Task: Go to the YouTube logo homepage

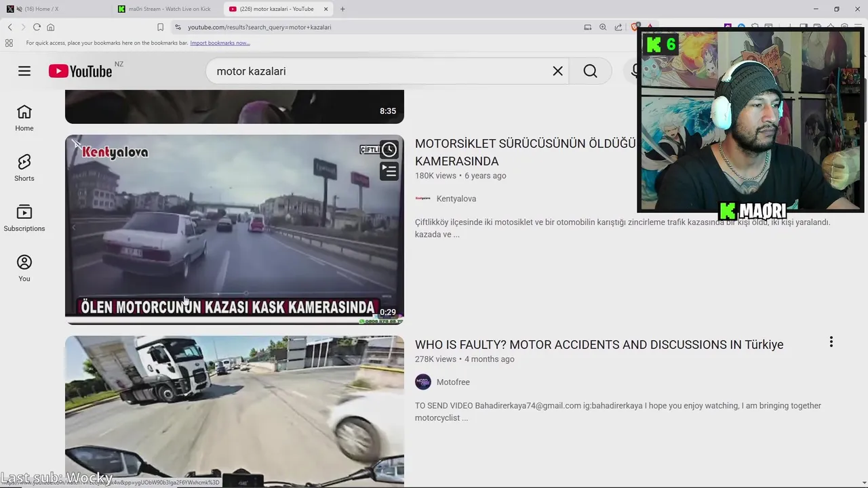Action: pyautogui.click(x=80, y=71)
